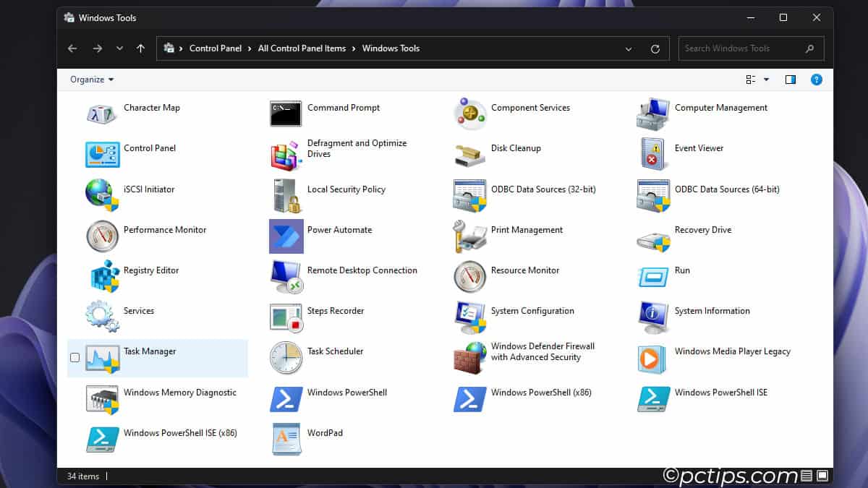Expand the address bar history dropdown
The height and width of the screenshot is (488, 868).
[628, 48]
